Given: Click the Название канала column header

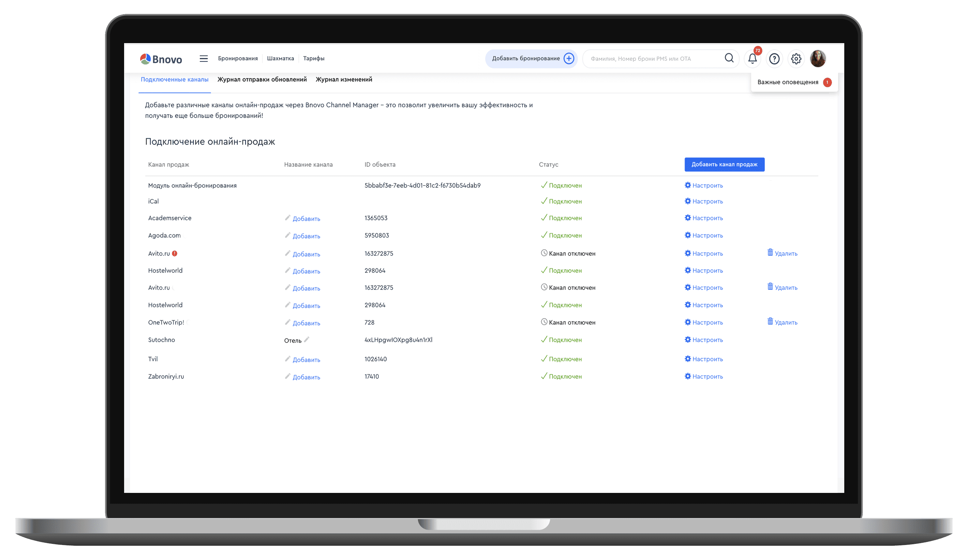Looking at the screenshot, I should (308, 165).
